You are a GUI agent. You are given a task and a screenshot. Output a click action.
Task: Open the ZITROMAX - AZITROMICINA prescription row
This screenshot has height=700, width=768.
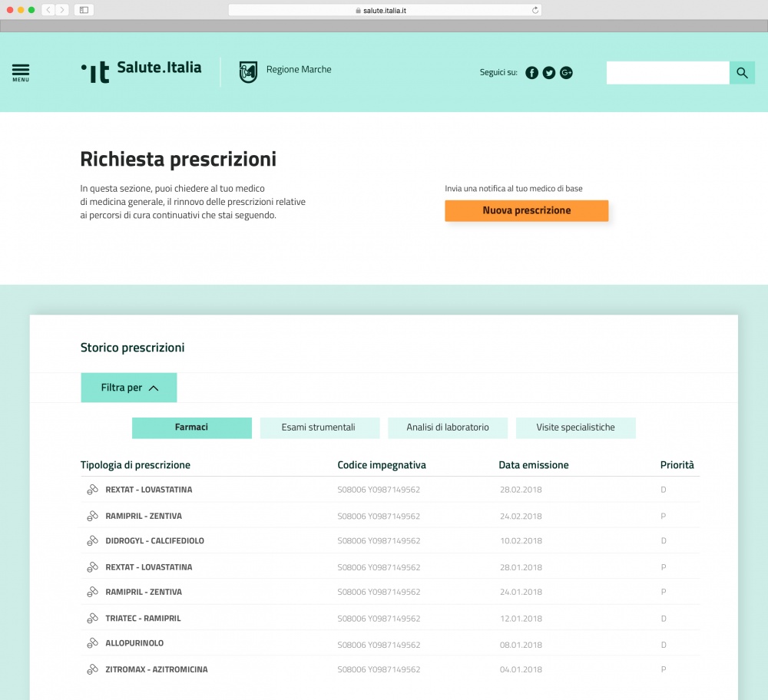[157, 669]
